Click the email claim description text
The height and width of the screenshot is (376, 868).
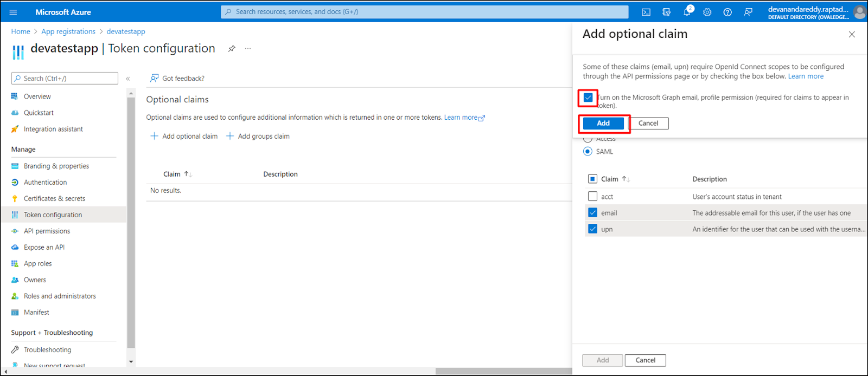[771, 213]
